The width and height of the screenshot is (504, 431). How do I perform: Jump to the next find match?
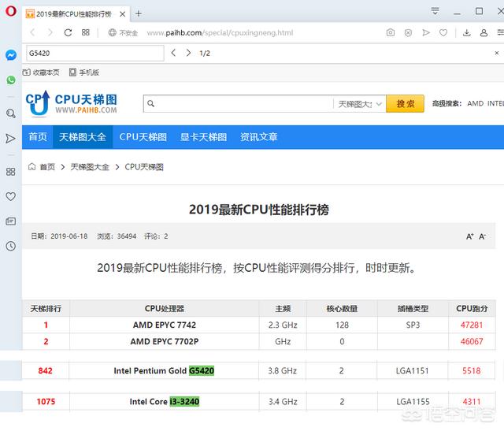tap(189, 53)
